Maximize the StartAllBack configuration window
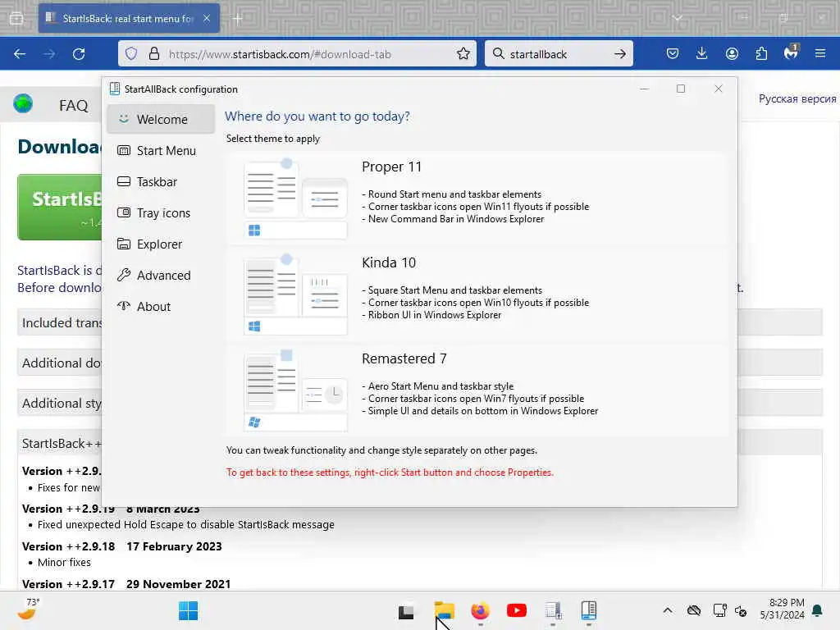The image size is (840, 630). 681,89
